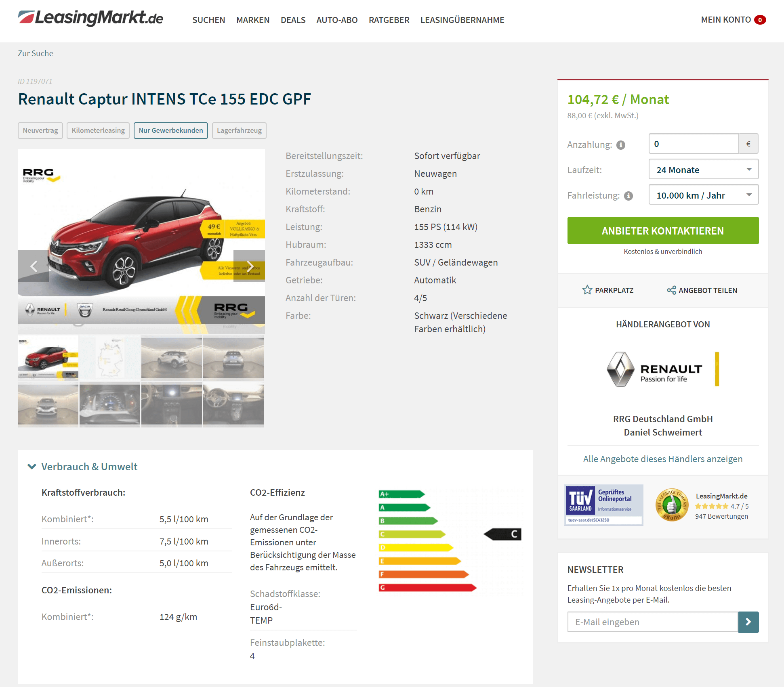Select the white car side-view thumbnail
The width and height of the screenshot is (784, 687).
point(172,359)
